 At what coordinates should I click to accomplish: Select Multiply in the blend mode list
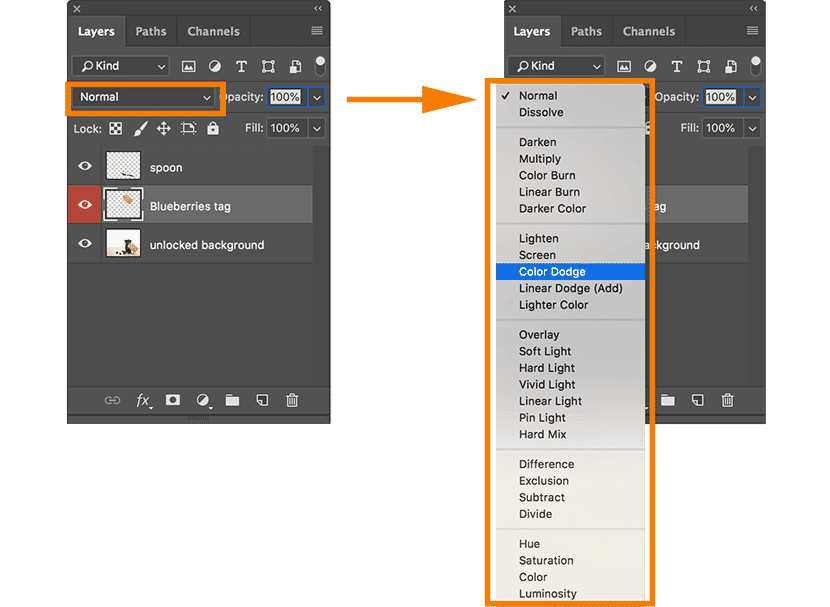540,159
